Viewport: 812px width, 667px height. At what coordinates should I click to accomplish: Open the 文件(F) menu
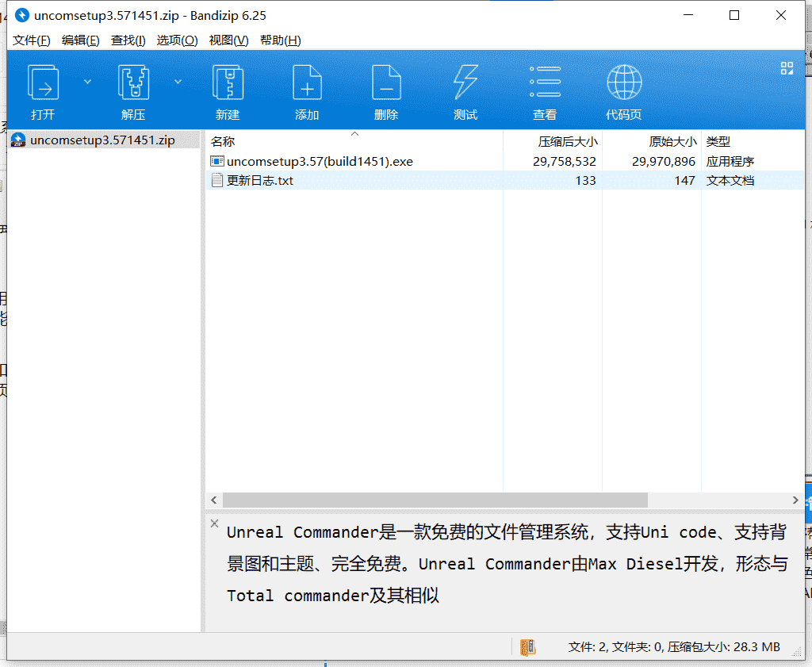pyautogui.click(x=31, y=40)
